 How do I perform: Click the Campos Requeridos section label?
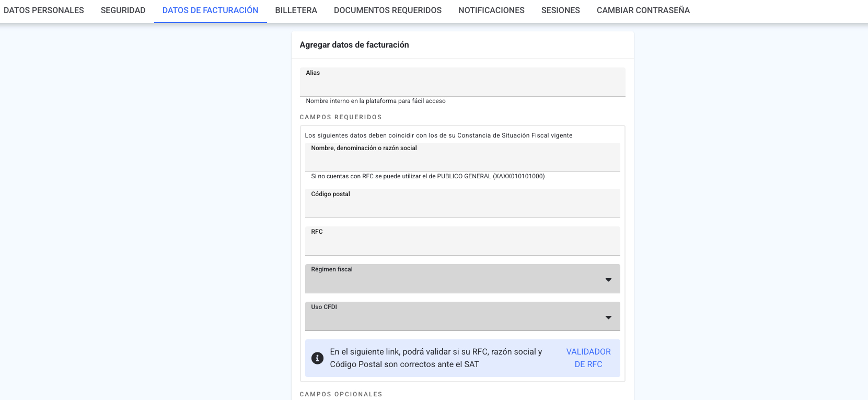coord(341,117)
